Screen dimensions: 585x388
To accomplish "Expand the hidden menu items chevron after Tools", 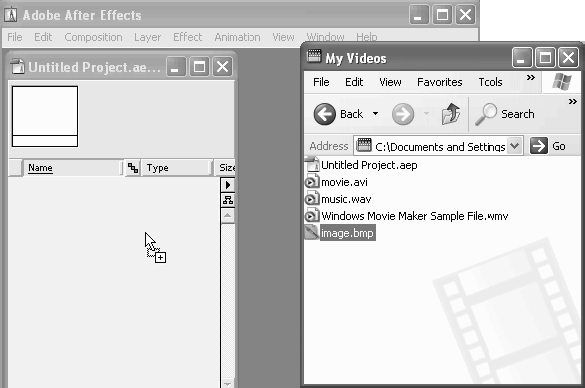I will tap(531, 78).
